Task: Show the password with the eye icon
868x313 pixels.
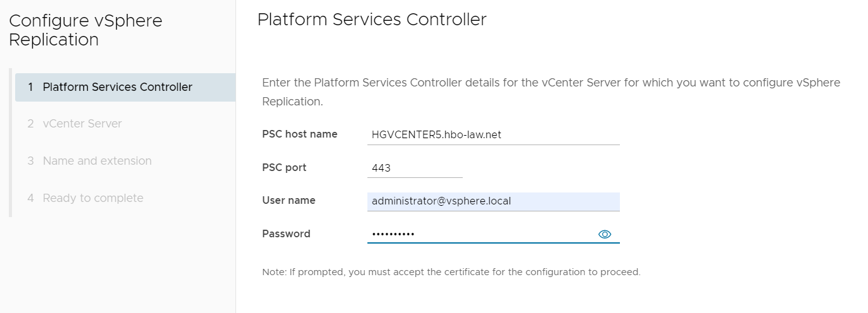Action: [604, 234]
